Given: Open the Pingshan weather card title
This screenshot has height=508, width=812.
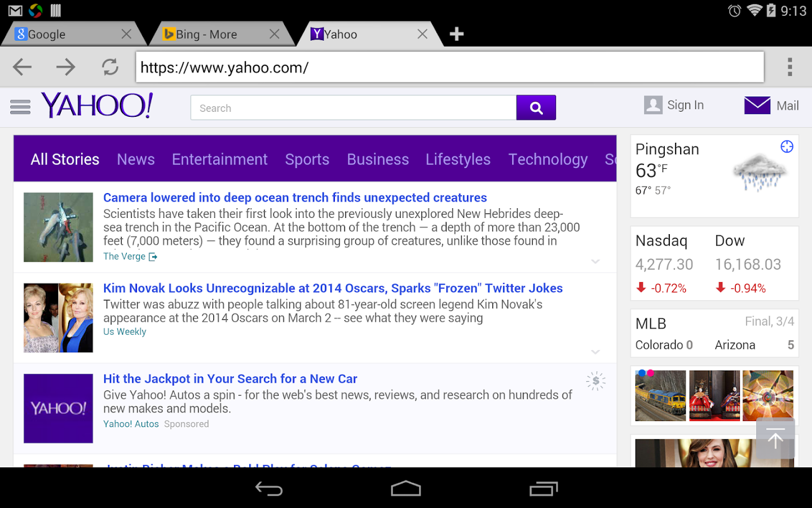Looking at the screenshot, I should pyautogui.click(x=667, y=149).
